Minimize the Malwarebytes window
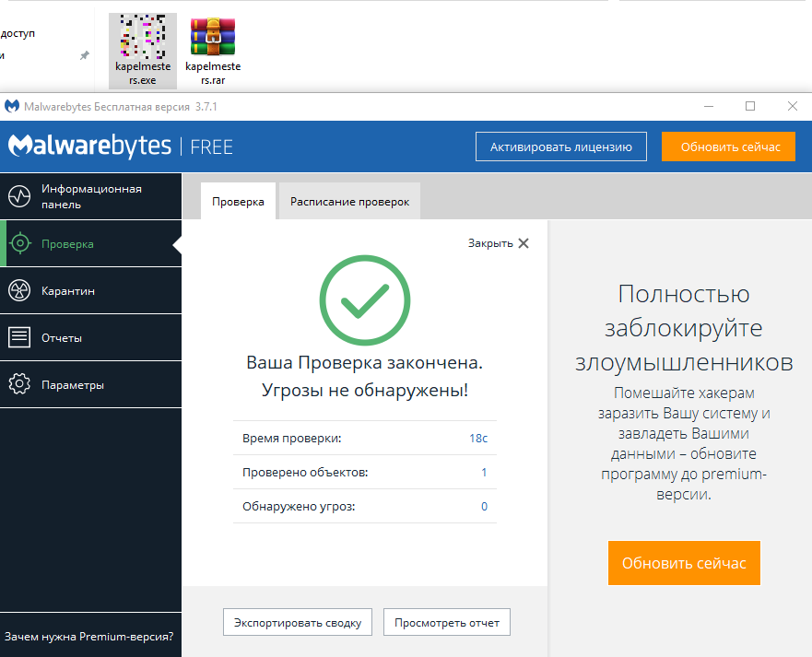 pos(709,106)
